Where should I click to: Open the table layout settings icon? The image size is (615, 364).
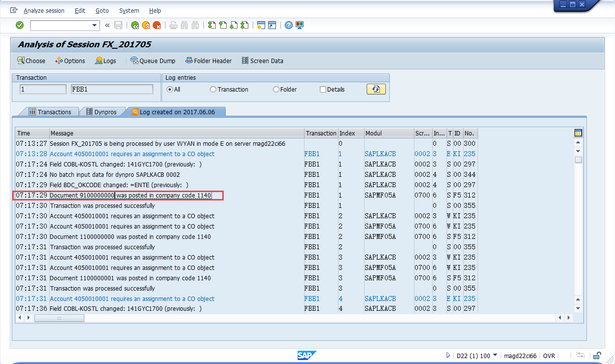(579, 133)
